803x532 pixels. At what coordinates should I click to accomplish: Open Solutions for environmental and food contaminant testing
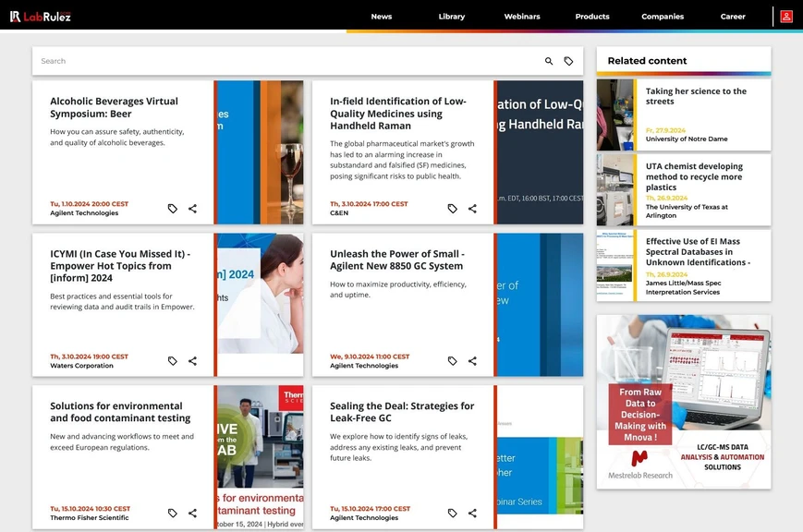120,412
